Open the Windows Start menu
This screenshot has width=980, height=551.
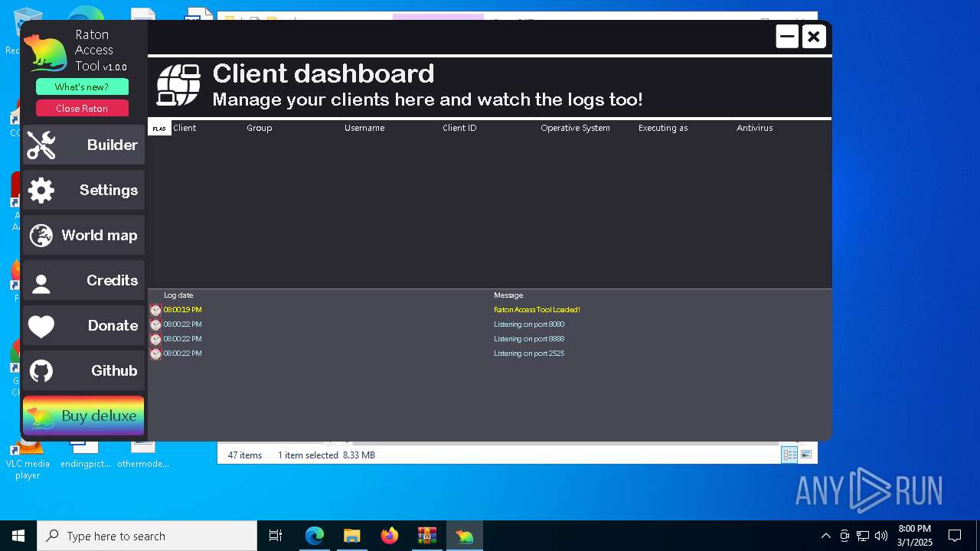pyautogui.click(x=18, y=536)
